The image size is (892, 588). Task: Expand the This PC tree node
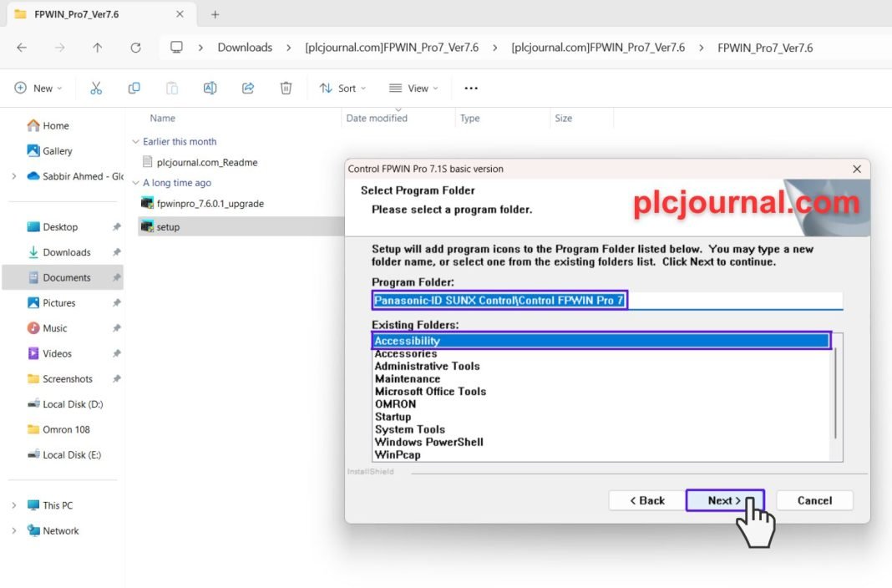click(x=13, y=505)
